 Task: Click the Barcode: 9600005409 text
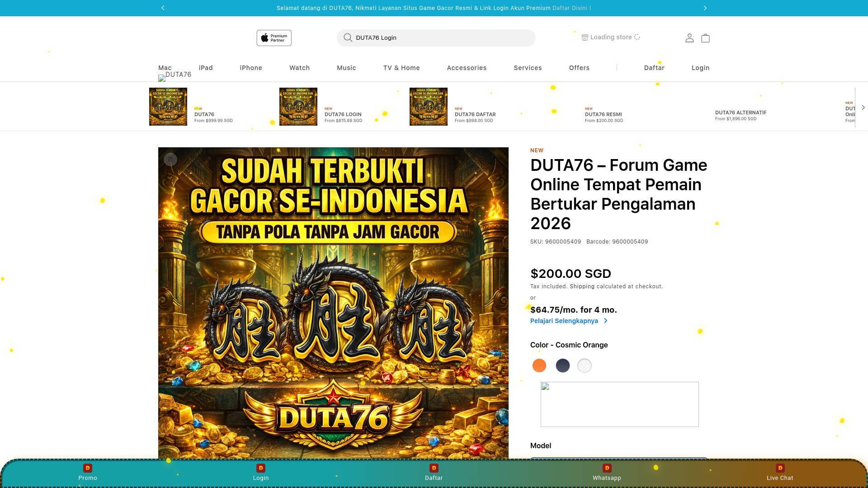pos(617,242)
